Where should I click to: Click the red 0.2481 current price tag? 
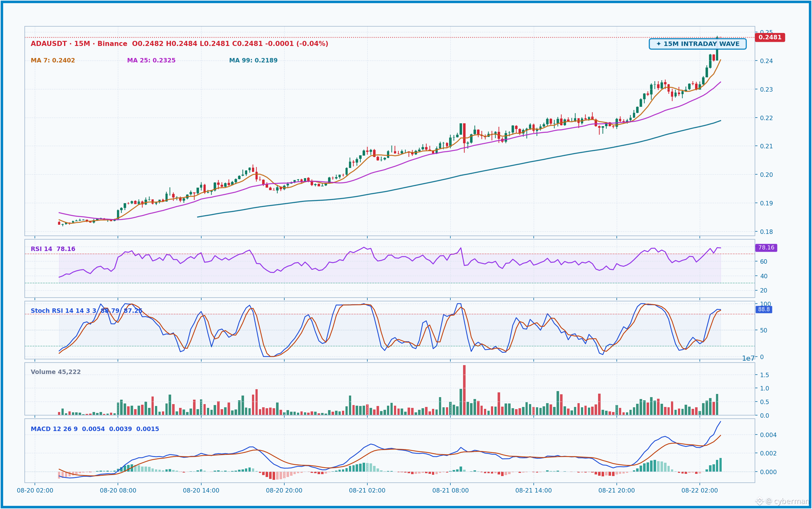(770, 37)
